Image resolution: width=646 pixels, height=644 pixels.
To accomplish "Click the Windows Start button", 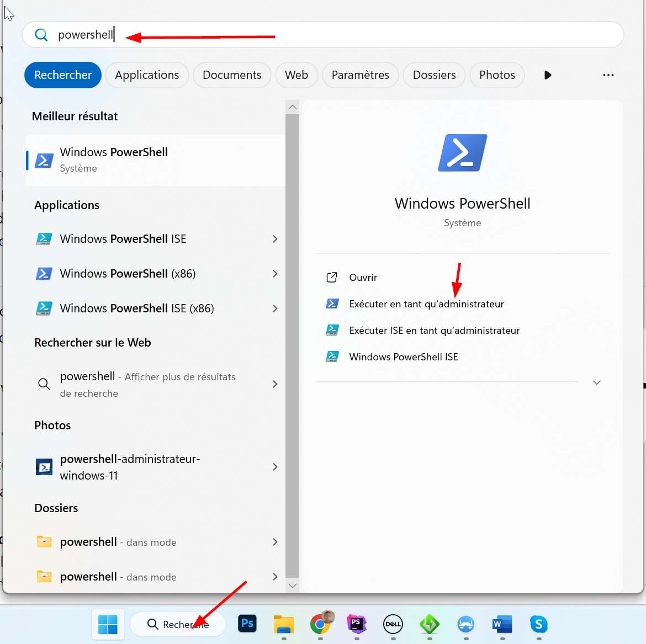I will (x=108, y=624).
